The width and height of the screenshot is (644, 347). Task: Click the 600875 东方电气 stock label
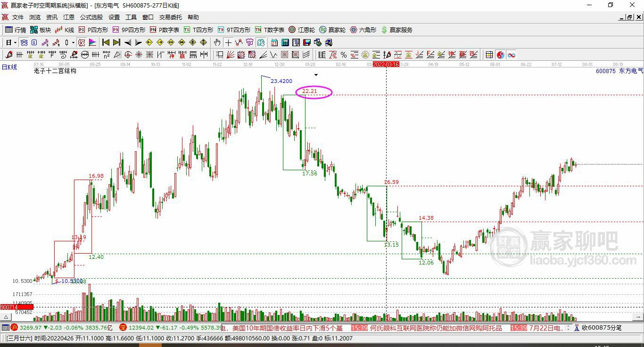(x=619, y=71)
